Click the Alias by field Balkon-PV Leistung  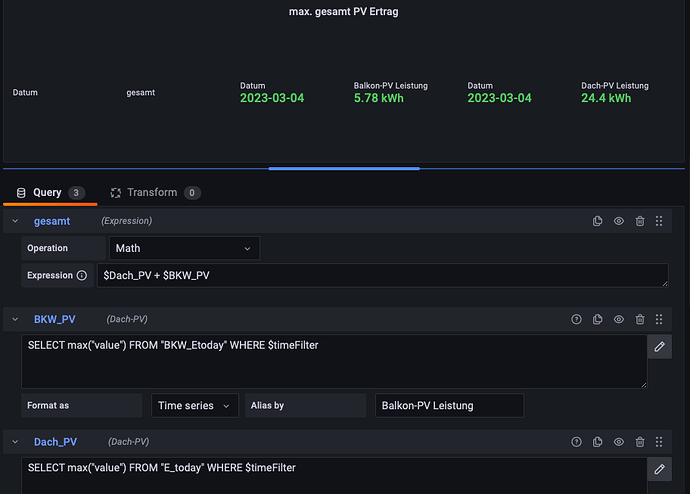point(449,406)
